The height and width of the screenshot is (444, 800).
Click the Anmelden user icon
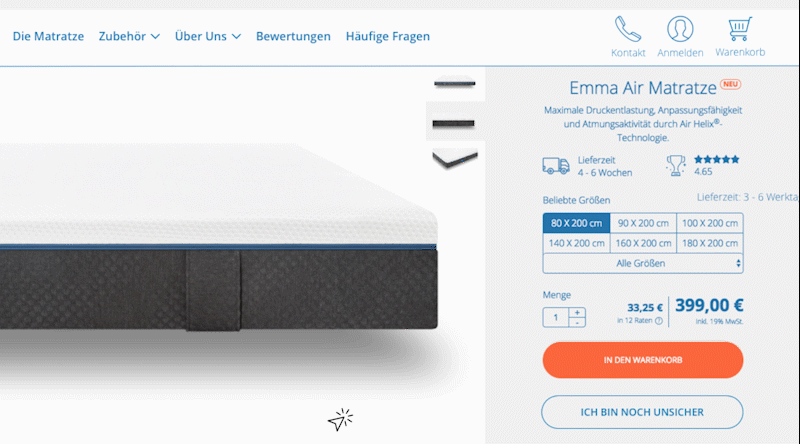click(x=680, y=29)
